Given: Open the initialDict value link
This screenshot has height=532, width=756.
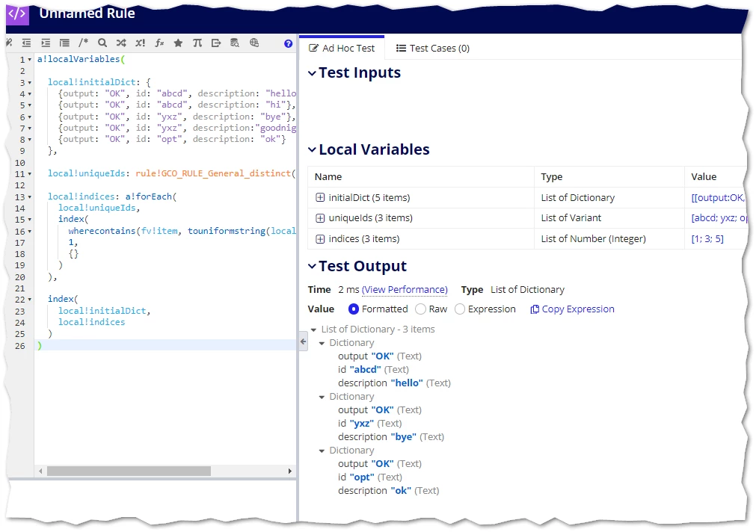Looking at the screenshot, I should click(718, 197).
